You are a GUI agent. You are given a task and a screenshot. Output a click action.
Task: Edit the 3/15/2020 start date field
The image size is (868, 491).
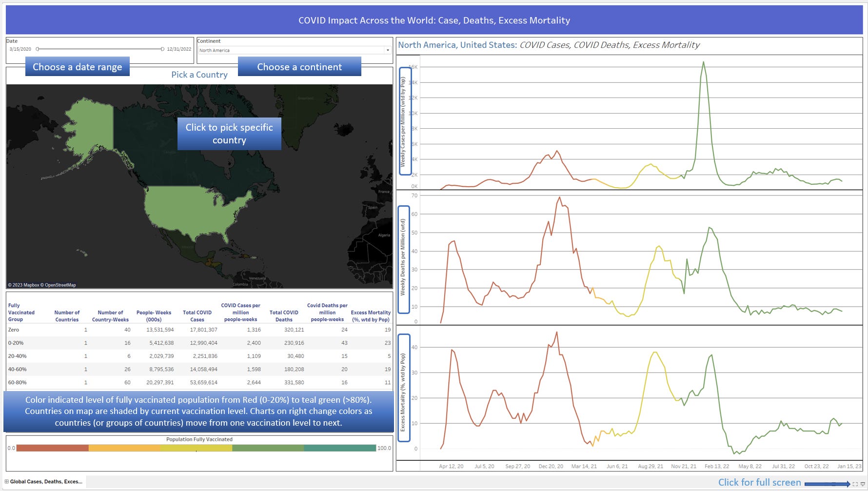(20, 49)
